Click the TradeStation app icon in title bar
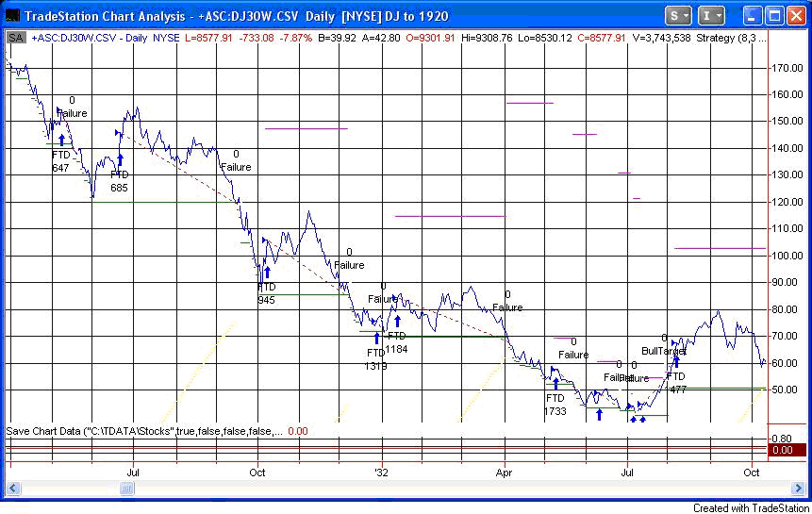 11,16
